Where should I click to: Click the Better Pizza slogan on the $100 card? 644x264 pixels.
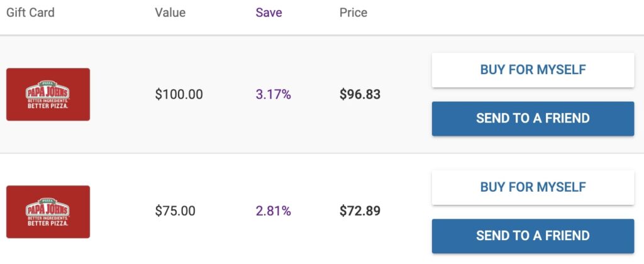click(48, 106)
